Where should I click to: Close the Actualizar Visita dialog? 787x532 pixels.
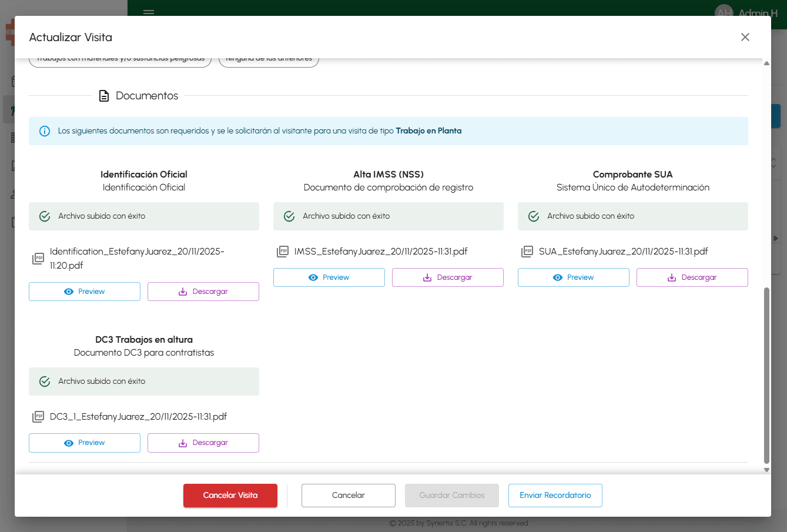tap(745, 37)
